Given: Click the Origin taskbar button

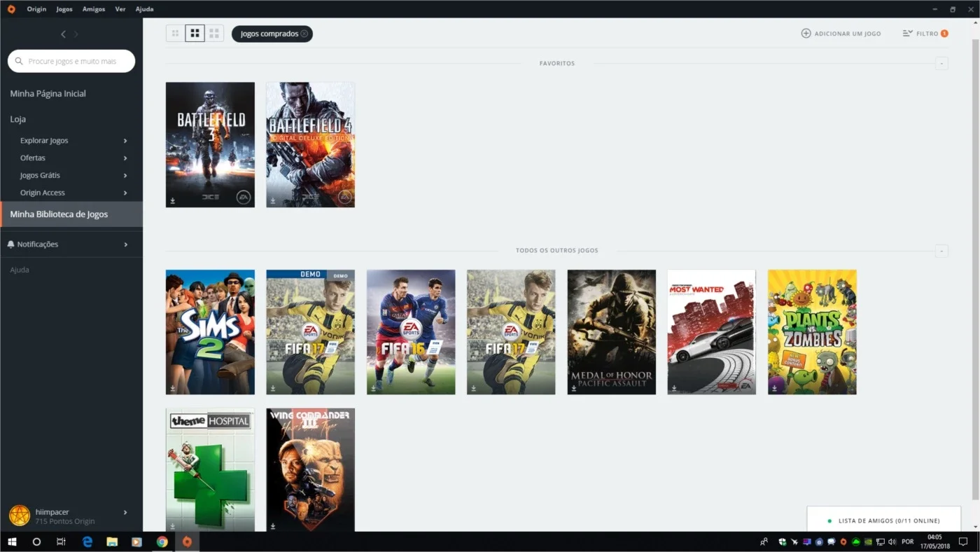Looking at the screenshot, I should (x=187, y=541).
